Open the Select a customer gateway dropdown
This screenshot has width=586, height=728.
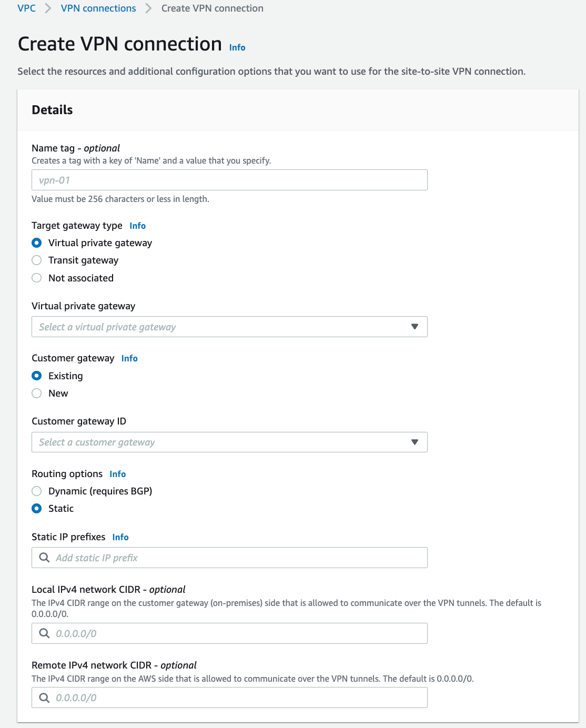click(x=210, y=442)
